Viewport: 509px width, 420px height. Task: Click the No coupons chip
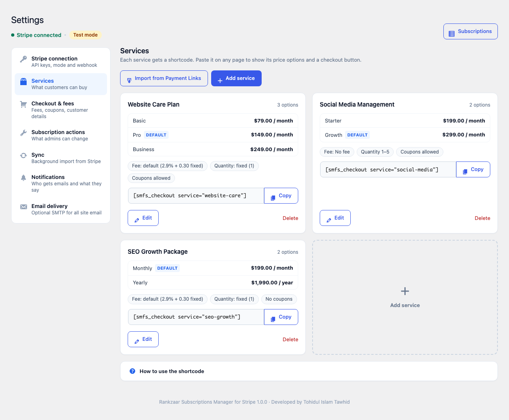pyautogui.click(x=279, y=299)
